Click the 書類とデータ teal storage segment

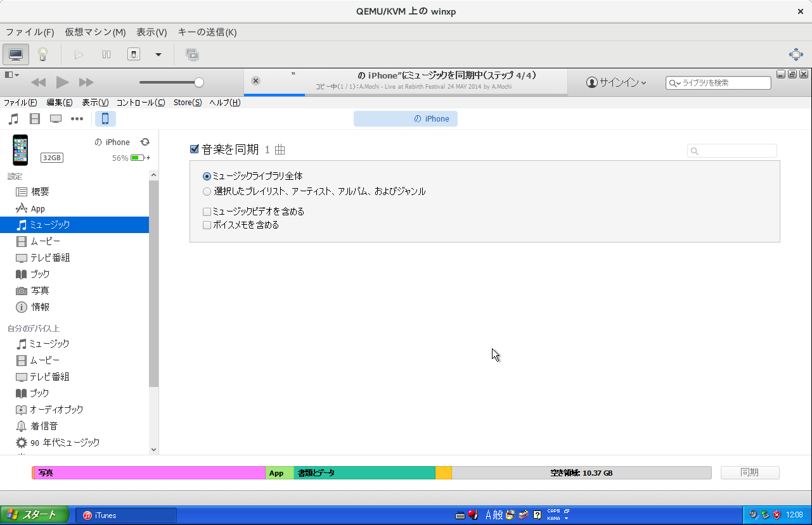click(364, 472)
